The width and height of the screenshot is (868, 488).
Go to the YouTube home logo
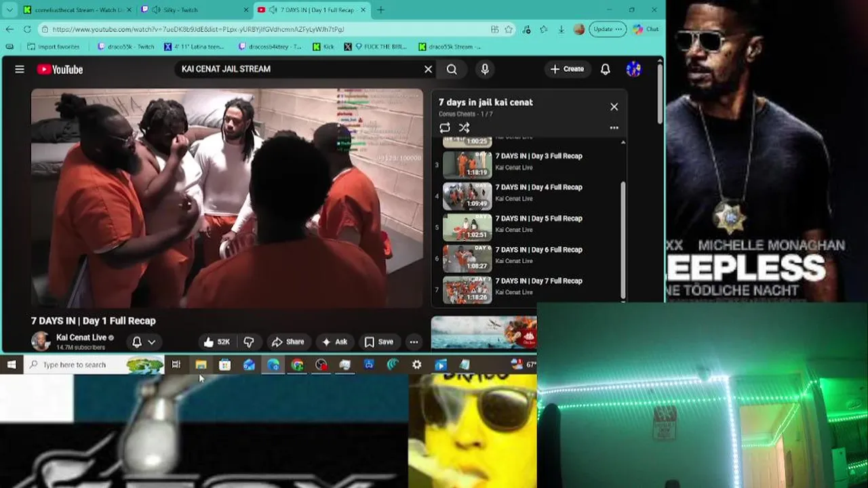coord(60,69)
